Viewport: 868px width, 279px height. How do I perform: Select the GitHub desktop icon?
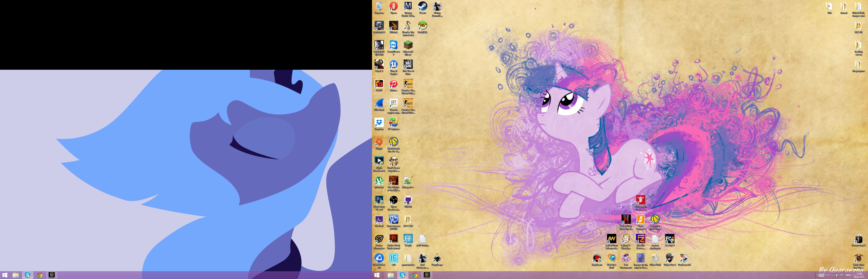coord(408,201)
